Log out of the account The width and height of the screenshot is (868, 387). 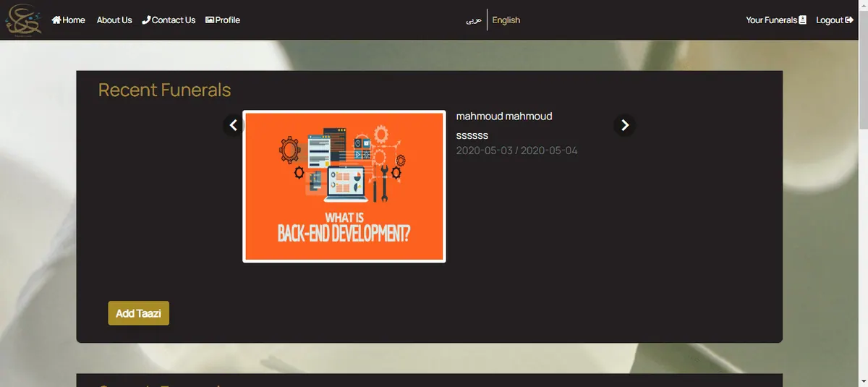[835, 20]
